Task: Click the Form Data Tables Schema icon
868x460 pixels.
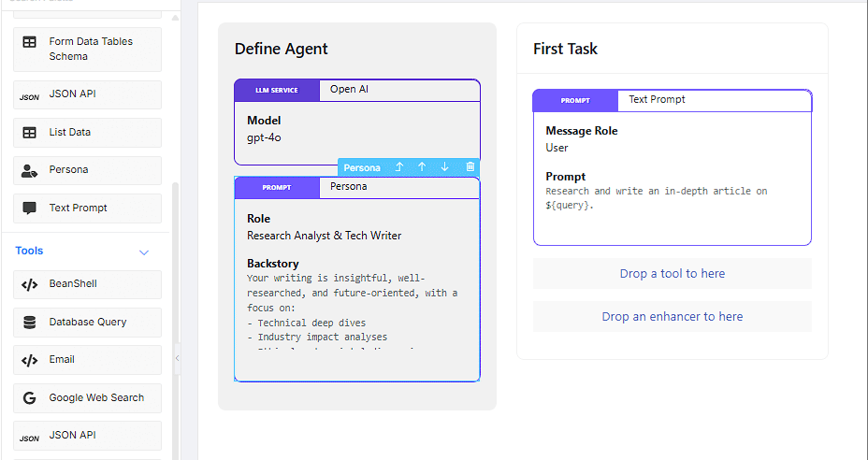Action: 30,42
